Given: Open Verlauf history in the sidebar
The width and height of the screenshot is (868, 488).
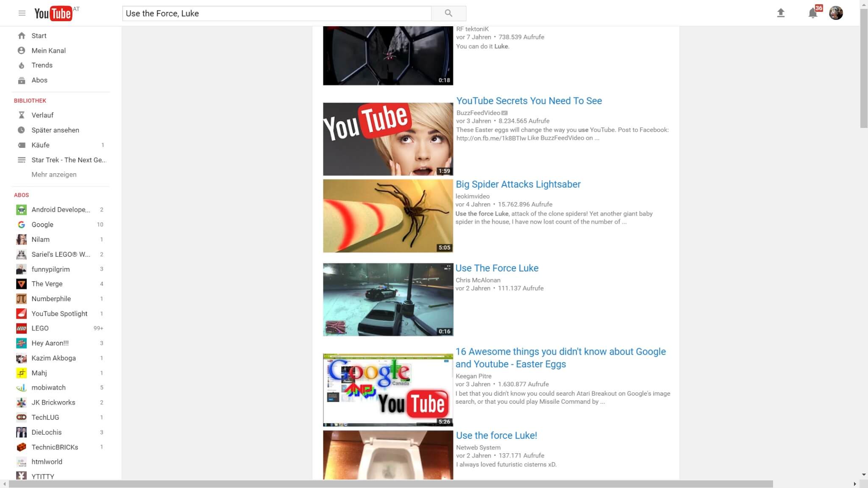Looking at the screenshot, I should [x=42, y=115].
